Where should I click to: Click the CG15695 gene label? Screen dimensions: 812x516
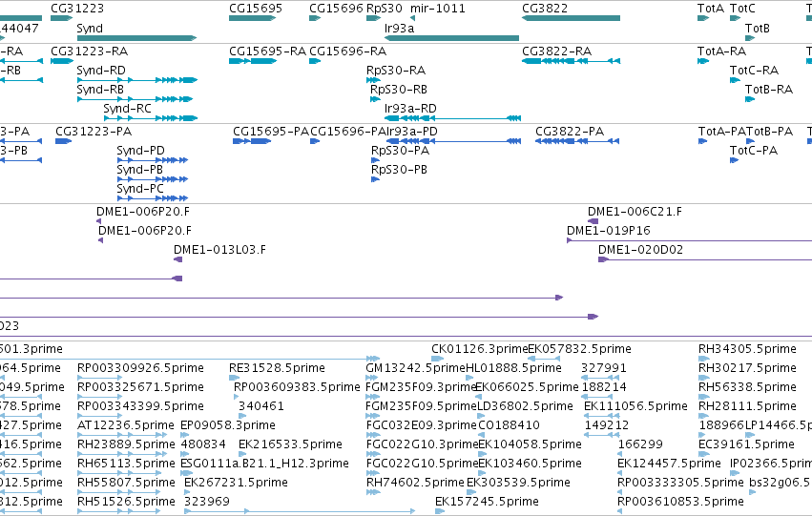(256, 9)
